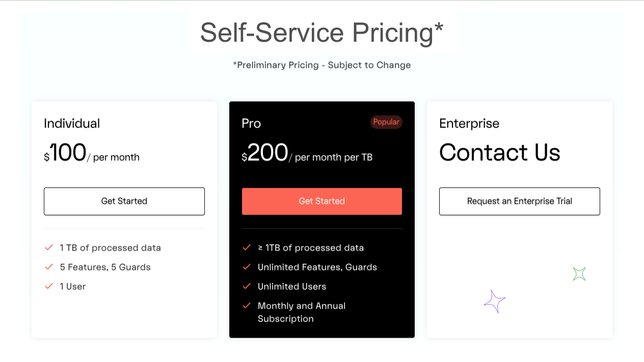Click the Pro plan title
Viewport: 644px width, 362px height.
251,123
